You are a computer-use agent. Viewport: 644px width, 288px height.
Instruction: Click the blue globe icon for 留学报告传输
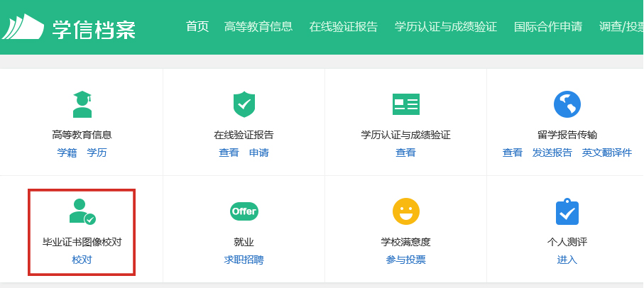pos(567,104)
